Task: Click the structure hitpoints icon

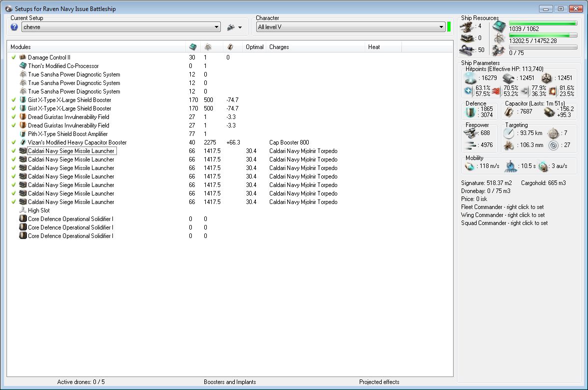Action: coord(547,78)
